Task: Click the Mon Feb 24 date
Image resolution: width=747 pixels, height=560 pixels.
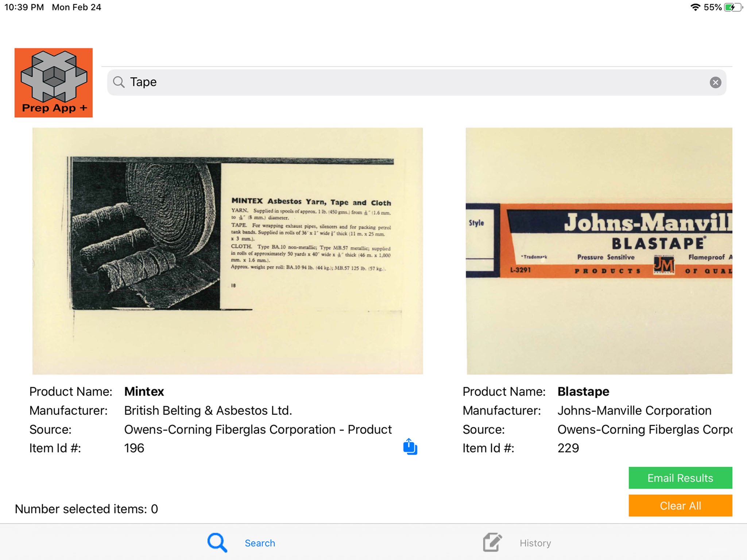Action: click(x=77, y=7)
